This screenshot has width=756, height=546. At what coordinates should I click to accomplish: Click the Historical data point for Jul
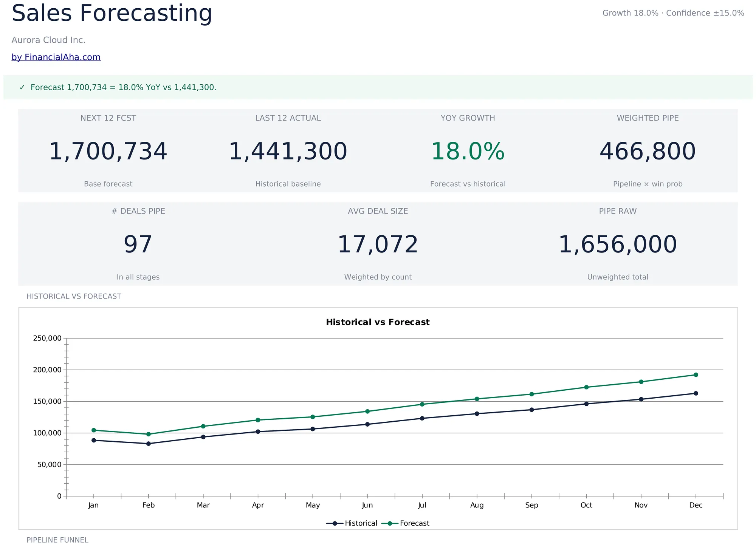coord(422,418)
